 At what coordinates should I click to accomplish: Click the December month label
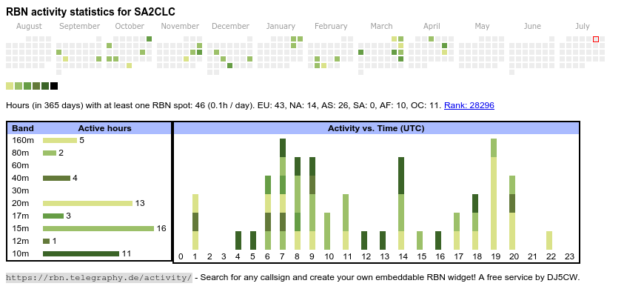coord(230,26)
